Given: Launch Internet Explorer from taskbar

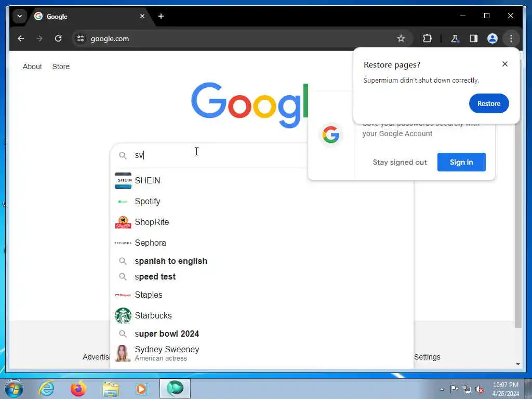Looking at the screenshot, I should 46,389.
